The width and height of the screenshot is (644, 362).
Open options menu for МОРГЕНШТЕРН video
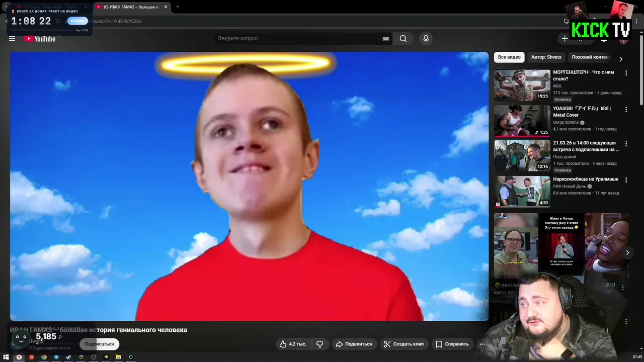[626, 73]
